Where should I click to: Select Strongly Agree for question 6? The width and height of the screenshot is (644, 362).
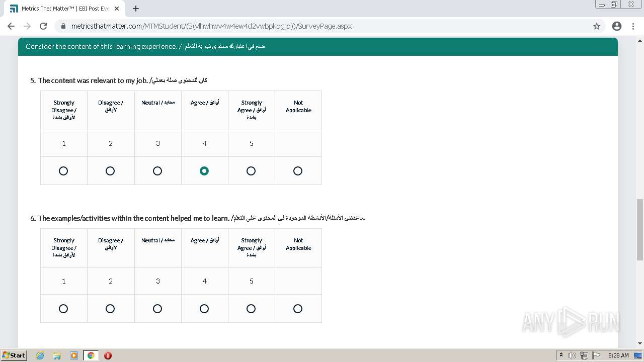pyautogui.click(x=251, y=309)
